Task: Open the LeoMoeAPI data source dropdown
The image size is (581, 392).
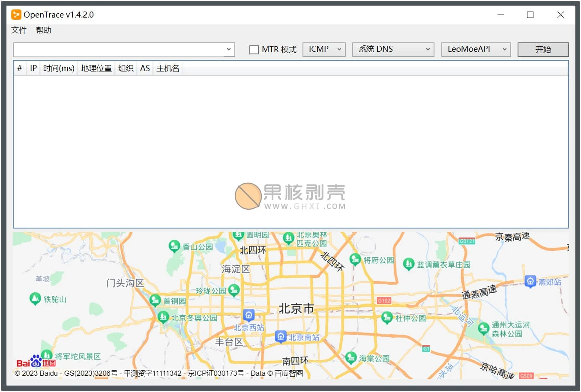Action: [476, 49]
